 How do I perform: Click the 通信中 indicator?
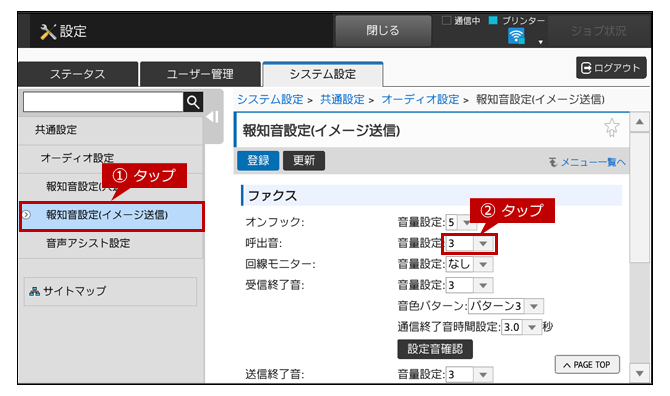(x=461, y=21)
